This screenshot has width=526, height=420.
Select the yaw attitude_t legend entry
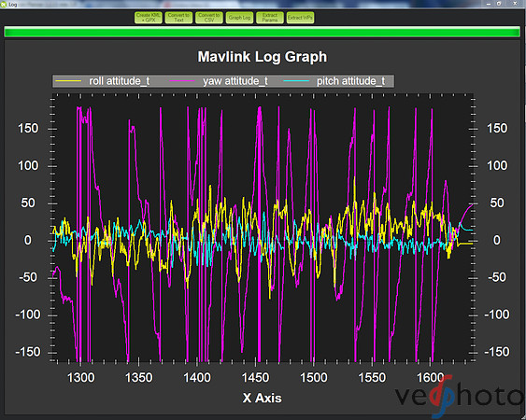(235, 81)
